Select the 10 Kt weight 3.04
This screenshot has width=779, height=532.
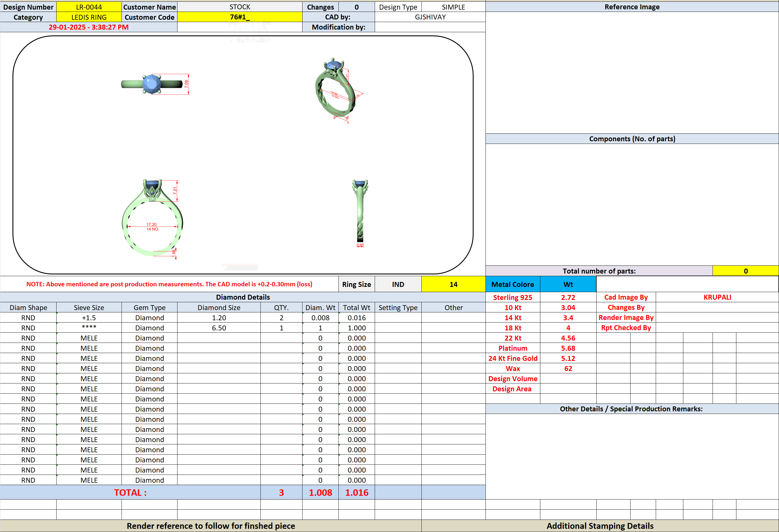click(568, 307)
